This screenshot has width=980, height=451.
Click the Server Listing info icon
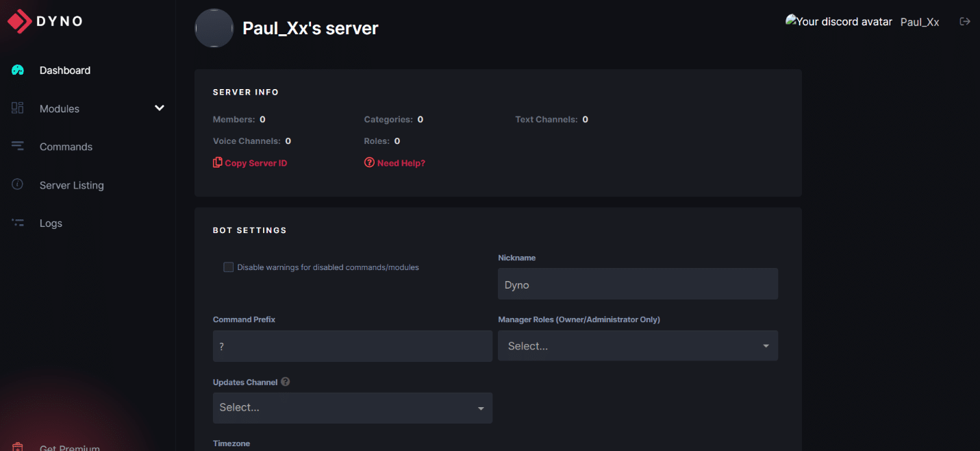(x=18, y=185)
